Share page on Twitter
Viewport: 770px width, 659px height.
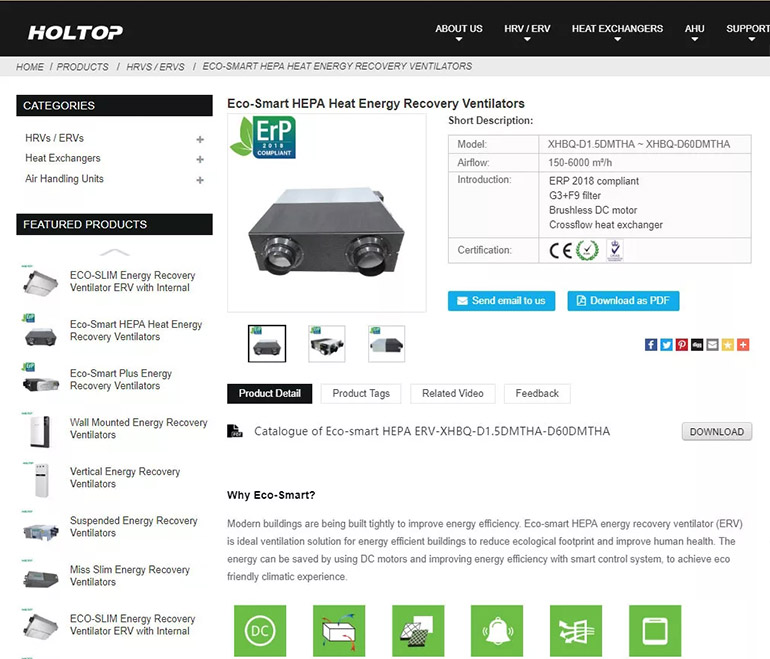coord(666,345)
